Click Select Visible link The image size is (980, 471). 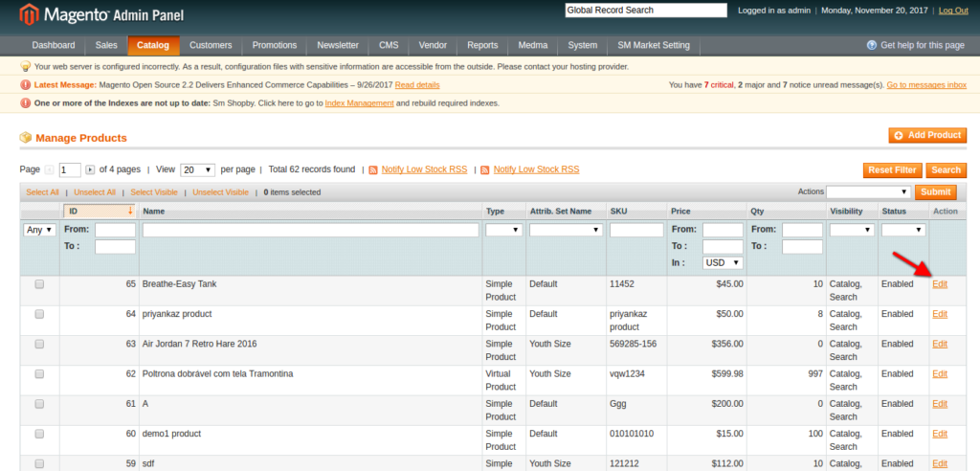154,192
